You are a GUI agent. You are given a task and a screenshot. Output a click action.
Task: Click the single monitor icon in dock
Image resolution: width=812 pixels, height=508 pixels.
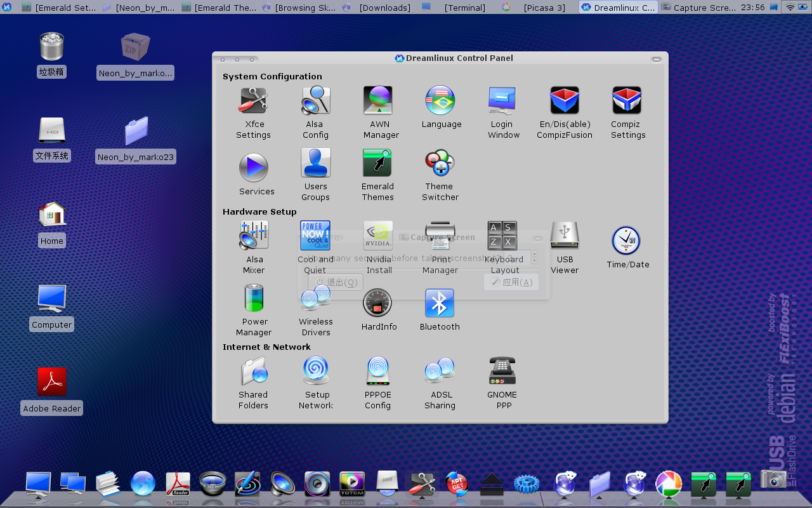[x=38, y=484]
